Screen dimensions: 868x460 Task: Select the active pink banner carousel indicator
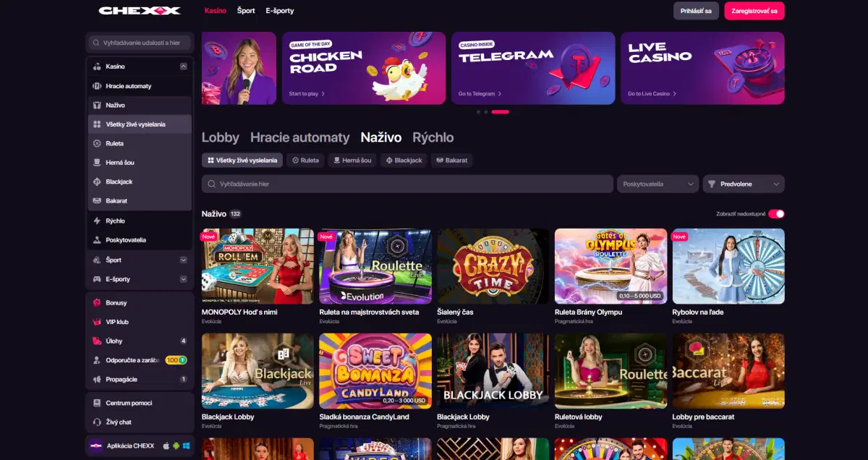pyautogui.click(x=500, y=112)
